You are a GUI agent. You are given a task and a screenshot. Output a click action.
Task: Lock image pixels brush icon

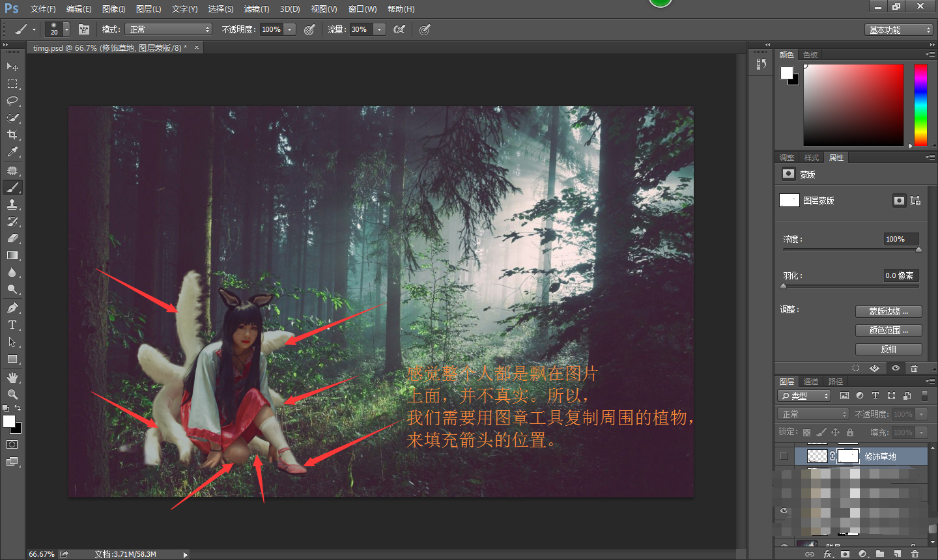click(x=821, y=432)
